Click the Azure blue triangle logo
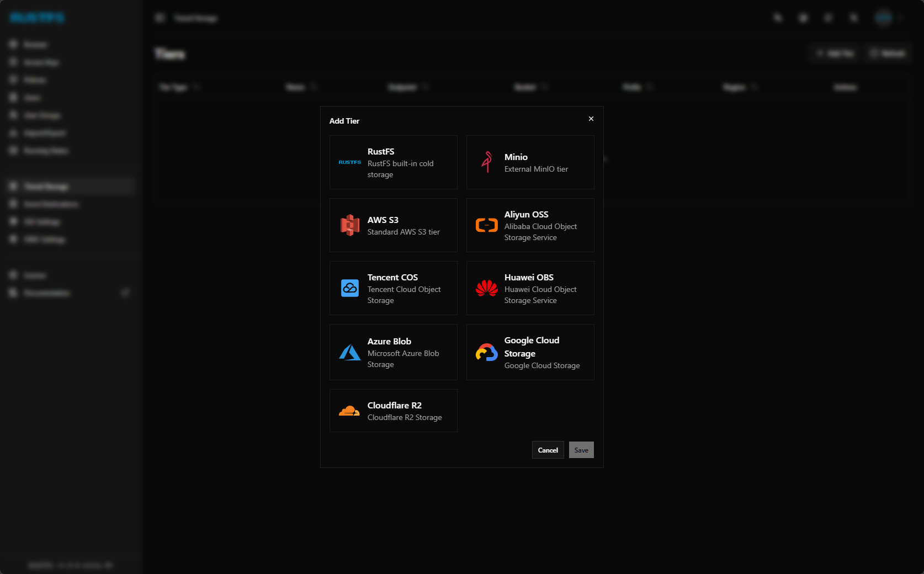 pyautogui.click(x=350, y=352)
